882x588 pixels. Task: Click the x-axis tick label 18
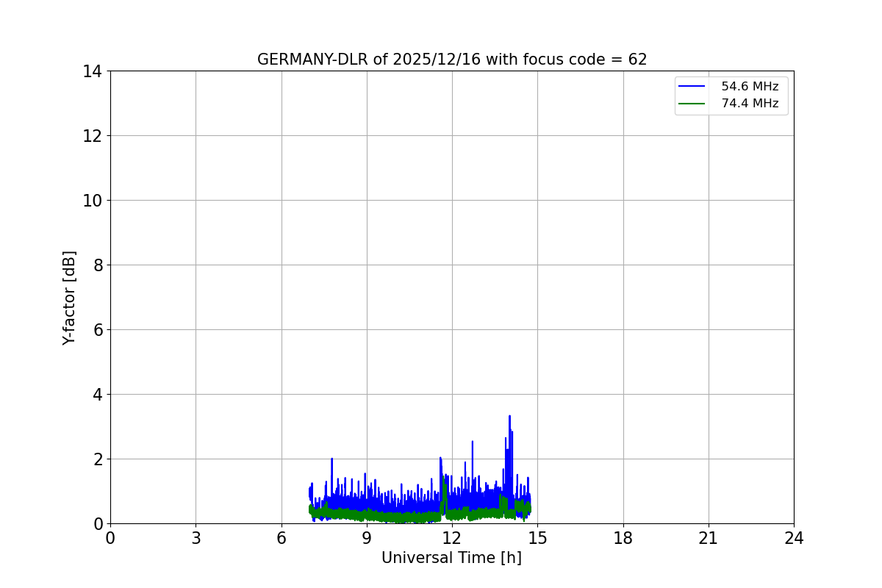coord(623,538)
